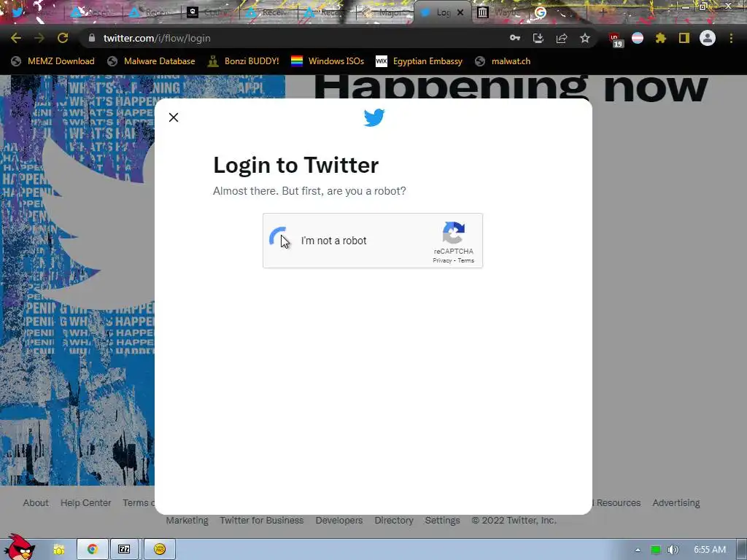This screenshot has height=560, width=747.
Task: Open the reCAPTCHA Privacy link
Action: (442, 260)
